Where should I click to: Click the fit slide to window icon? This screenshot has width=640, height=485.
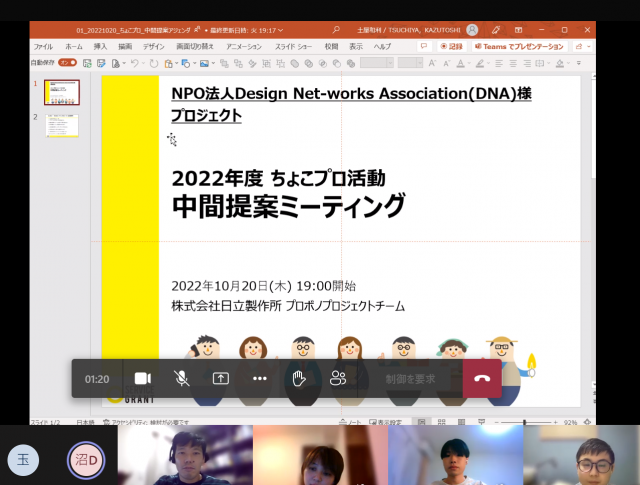tap(587, 422)
